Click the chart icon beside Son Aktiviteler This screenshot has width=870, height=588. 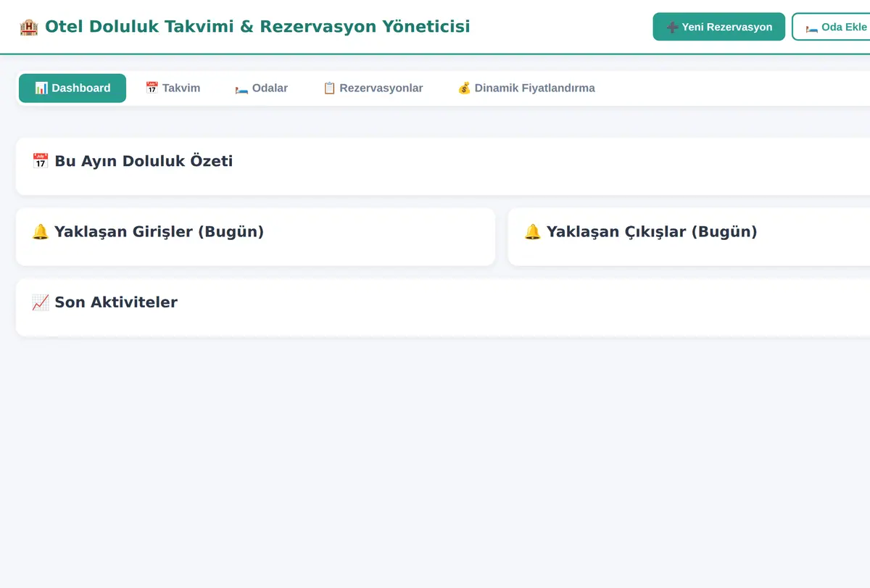(x=41, y=302)
